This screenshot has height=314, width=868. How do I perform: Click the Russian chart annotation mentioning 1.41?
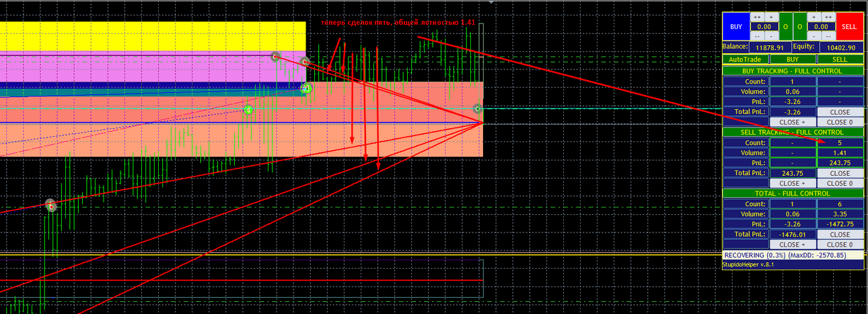[x=398, y=23]
